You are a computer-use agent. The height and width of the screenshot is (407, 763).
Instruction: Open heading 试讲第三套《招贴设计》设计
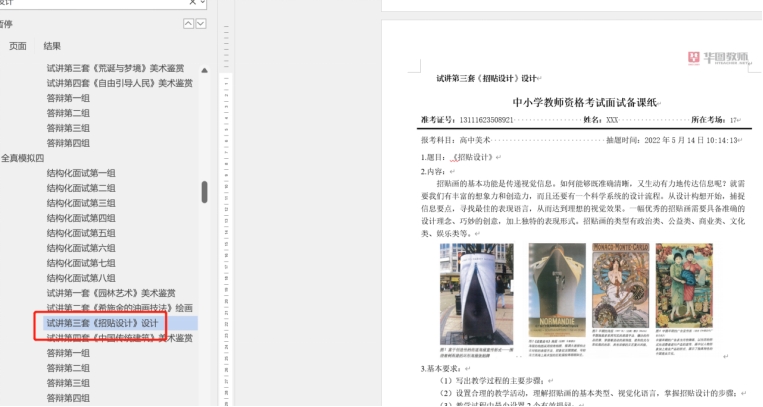click(x=103, y=323)
